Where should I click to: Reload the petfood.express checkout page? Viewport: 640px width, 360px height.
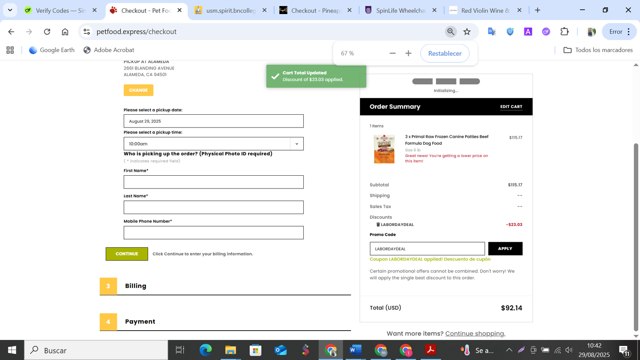coord(47,31)
